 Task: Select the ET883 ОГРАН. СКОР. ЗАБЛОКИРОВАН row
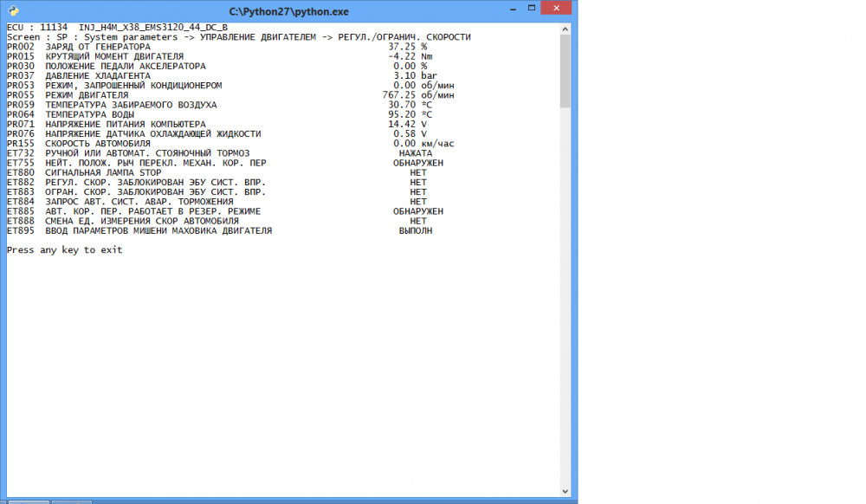[x=216, y=191]
